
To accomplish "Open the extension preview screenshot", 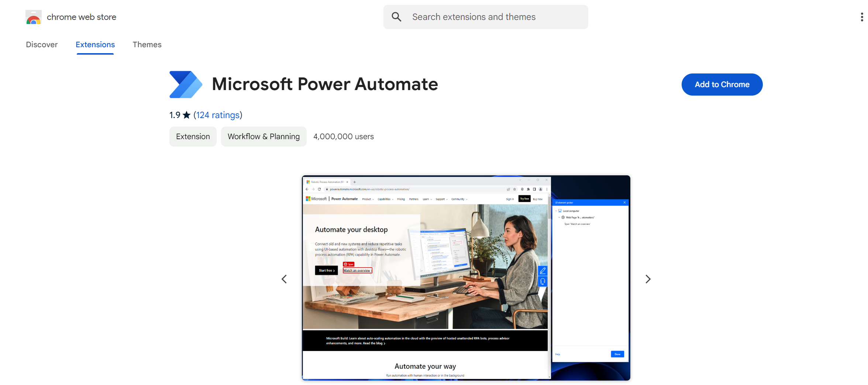I will pos(466,278).
